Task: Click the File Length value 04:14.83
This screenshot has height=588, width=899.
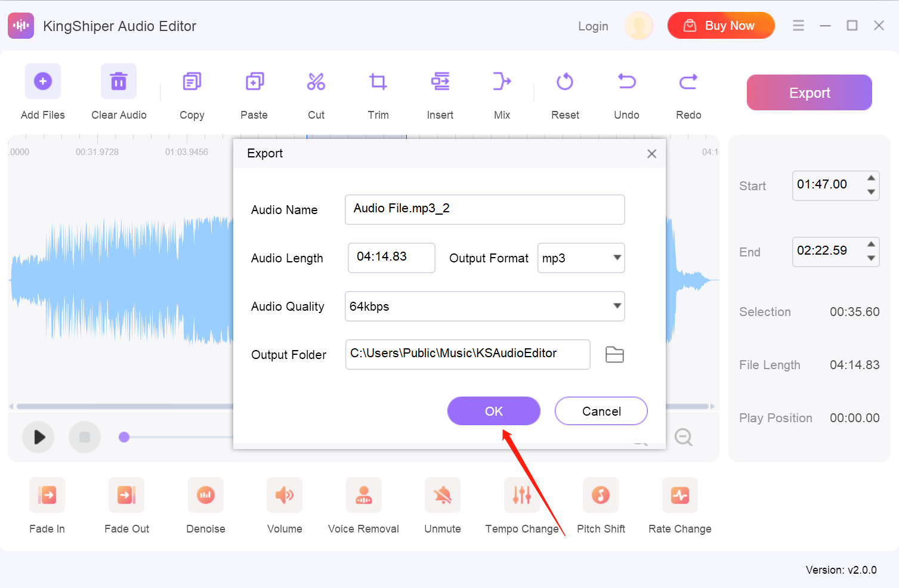Action: 855,365
